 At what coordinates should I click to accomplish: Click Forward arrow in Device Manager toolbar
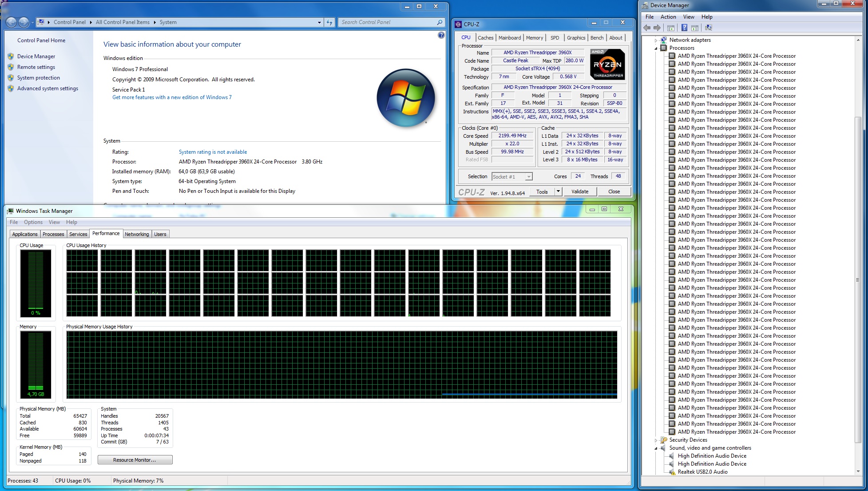click(x=657, y=28)
